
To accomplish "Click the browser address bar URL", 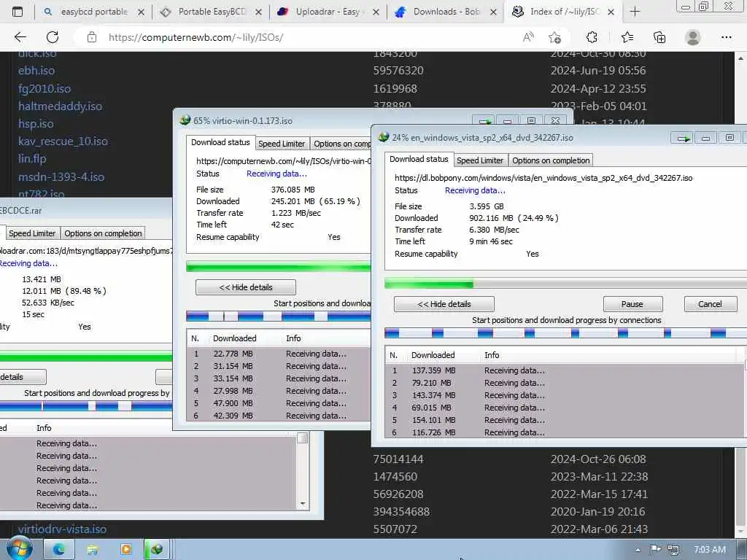I will point(196,37).
